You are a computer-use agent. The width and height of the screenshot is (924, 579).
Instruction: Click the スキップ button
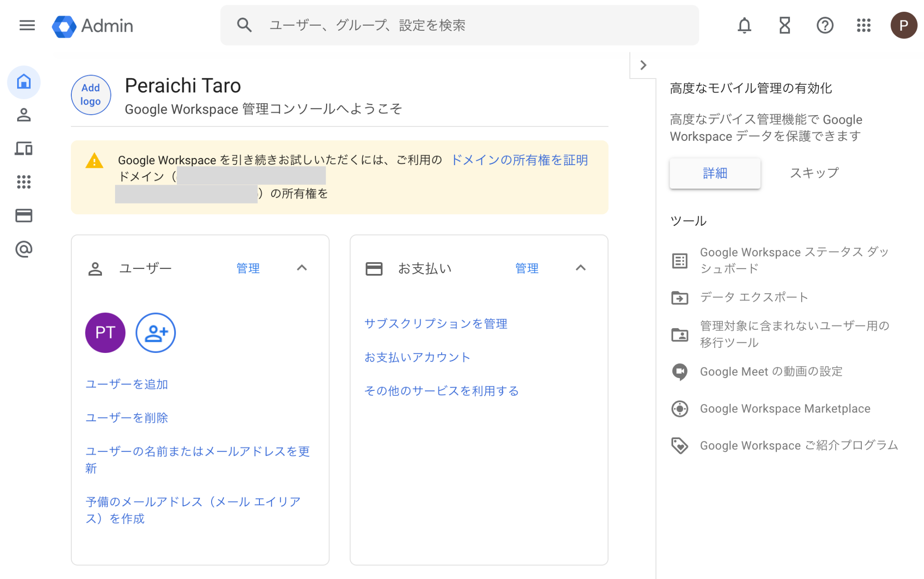pyautogui.click(x=814, y=173)
